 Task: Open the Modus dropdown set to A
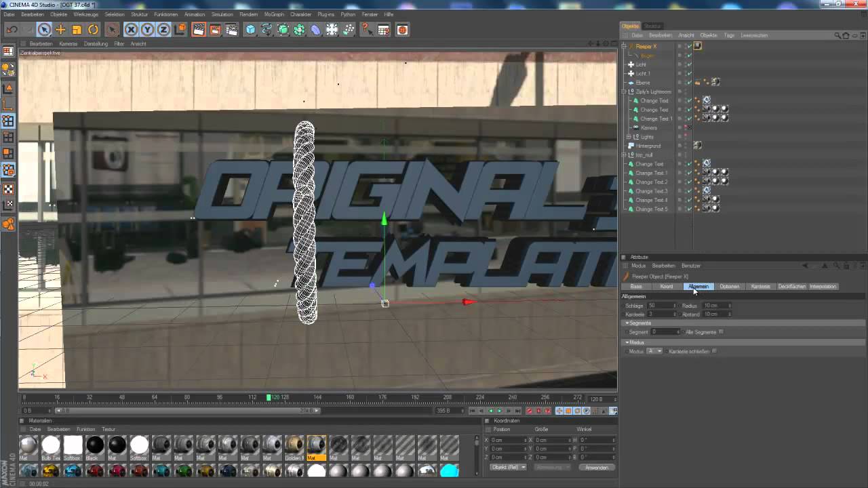pyautogui.click(x=654, y=351)
